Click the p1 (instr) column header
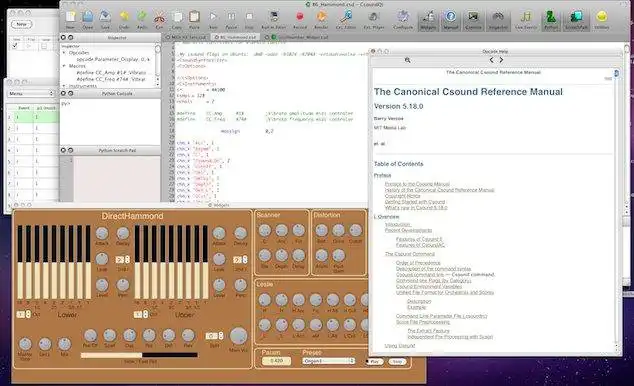The height and width of the screenshot is (386, 634). tap(45, 108)
